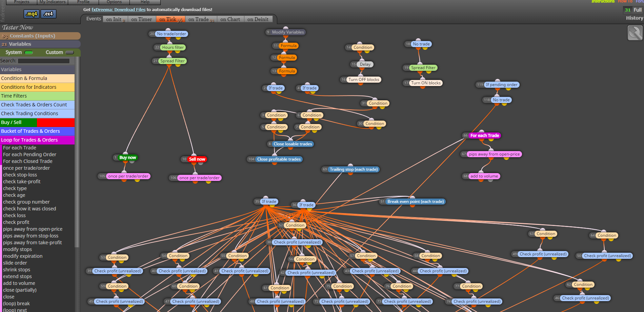Click Check profit (unrealized) block 38
644x312 pixels.
pos(297,242)
